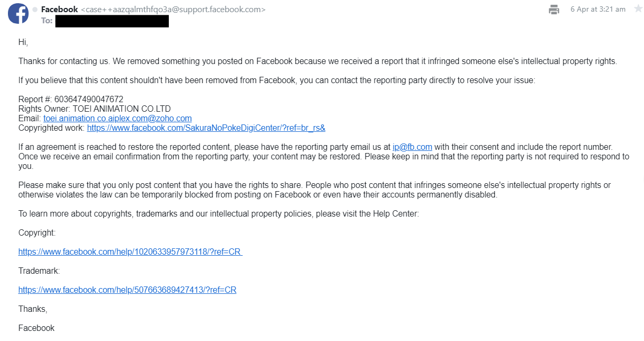644x341 pixels.
Task: Click the ip@fb.com email link
Action: tap(412, 147)
